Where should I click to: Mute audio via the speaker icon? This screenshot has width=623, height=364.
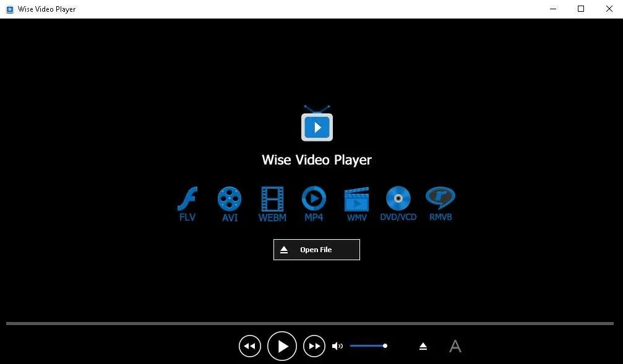click(337, 346)
